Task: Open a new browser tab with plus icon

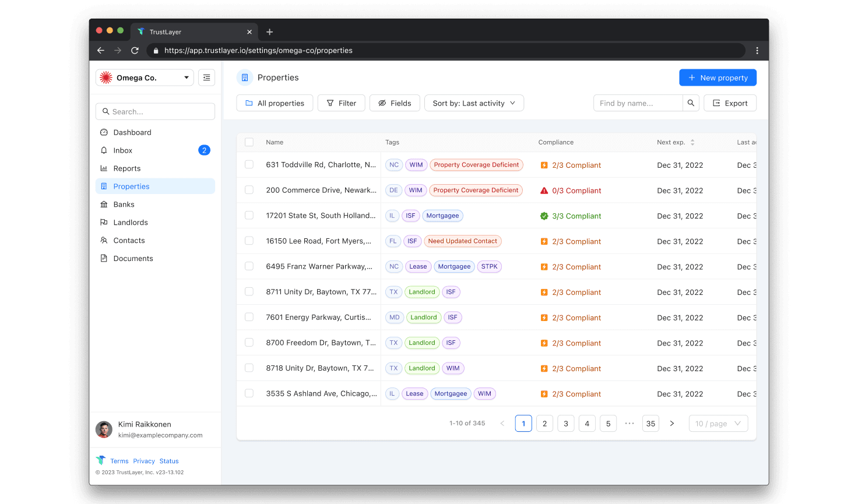Action: click(x=269, y=32)
